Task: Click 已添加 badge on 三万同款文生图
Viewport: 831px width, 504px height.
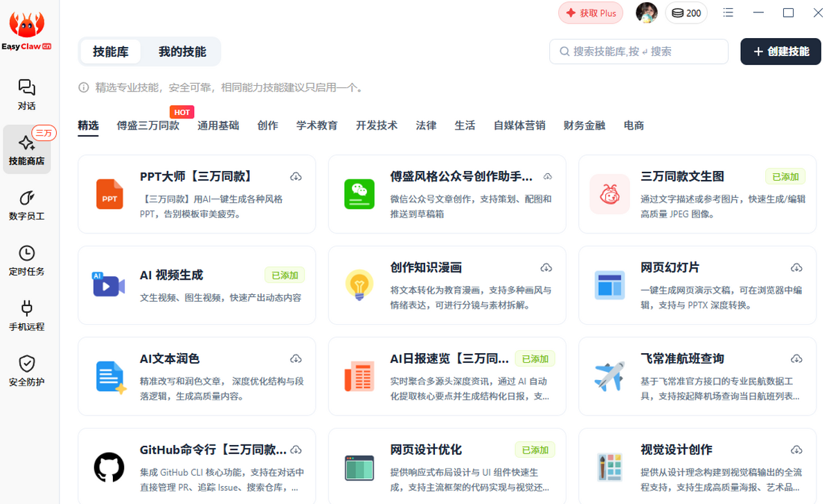Action: pyautogui.click(x=785, y=177)
